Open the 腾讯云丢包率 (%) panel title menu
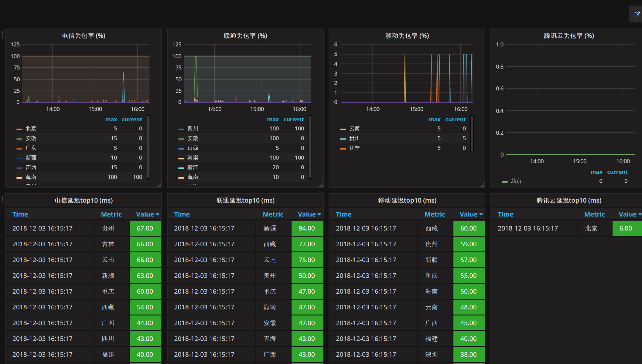The height and width of the screenshot is (364, 642). pos(569,36)
